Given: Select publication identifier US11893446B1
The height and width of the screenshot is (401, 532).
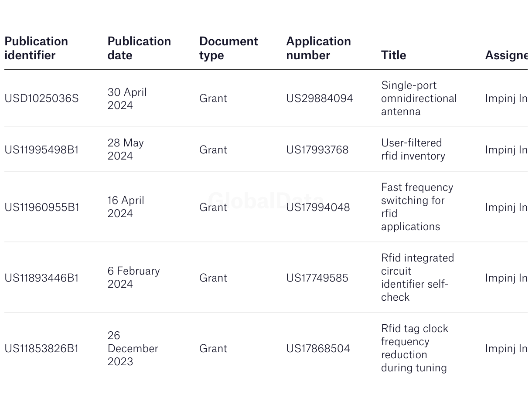Looking at the screenshot, I should [41, 278].
